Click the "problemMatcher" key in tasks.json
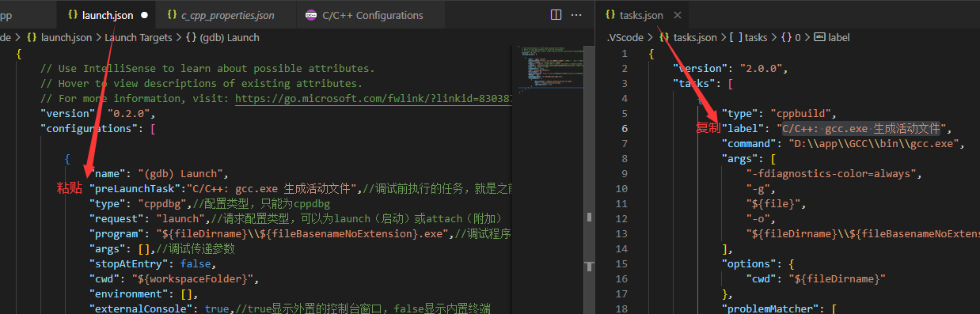980x314 pixels. click(x=771, y=308)
